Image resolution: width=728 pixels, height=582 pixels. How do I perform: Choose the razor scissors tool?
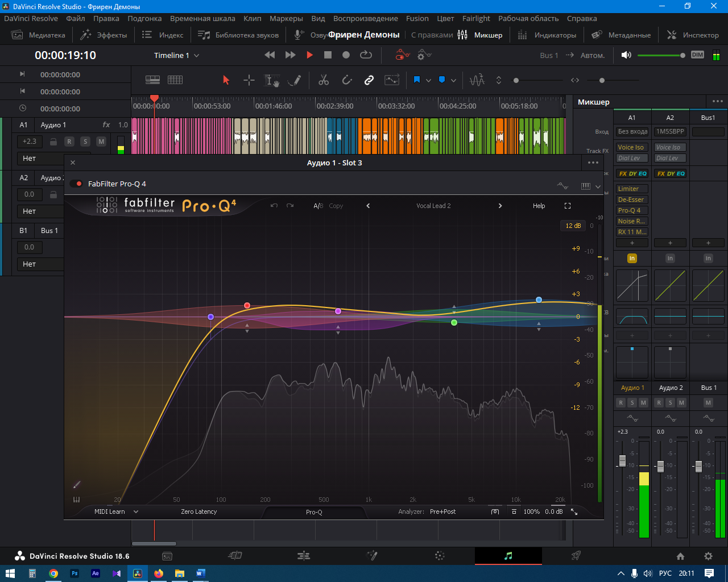pyautogui.click(x=324, y=80)
